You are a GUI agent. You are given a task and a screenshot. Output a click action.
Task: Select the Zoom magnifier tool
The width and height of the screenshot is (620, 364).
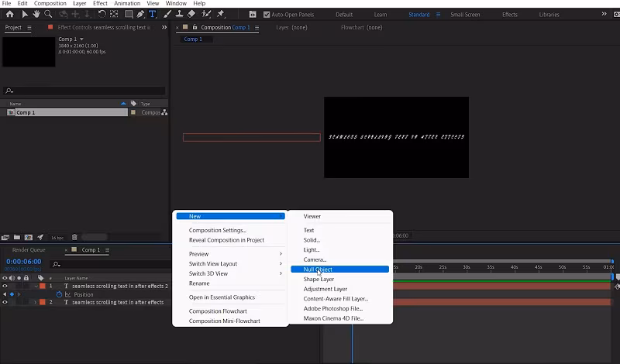pyautogui.click(x=48, y=14)
